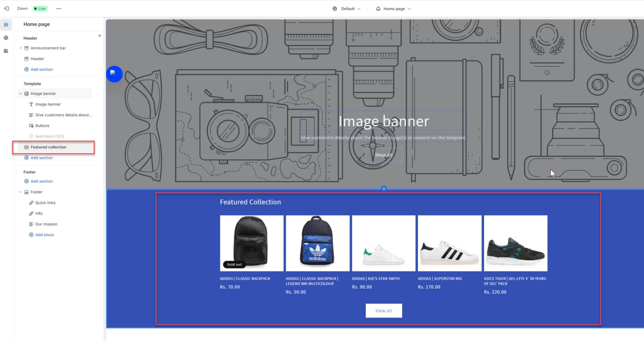This screenshot has height=341, width=644.
Task: Collapse the Footer section tree
Action: click(x=21, y=192)
